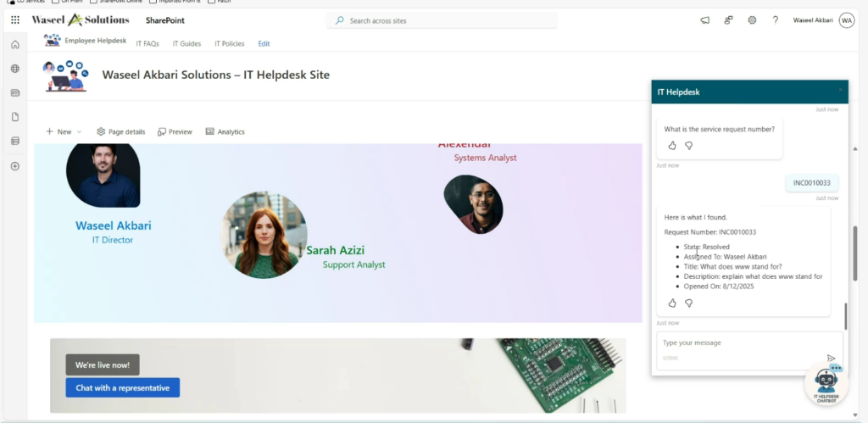The height and width of the screenshot is (423, 868).
Task: Dislike the service request number question
Action: coord(688,146)
